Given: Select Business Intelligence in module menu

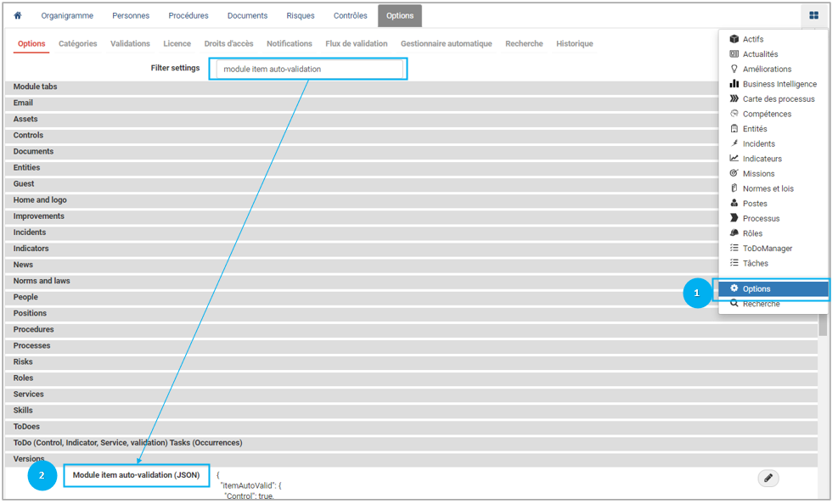Looking at the screenshot, I should [779, 84].
